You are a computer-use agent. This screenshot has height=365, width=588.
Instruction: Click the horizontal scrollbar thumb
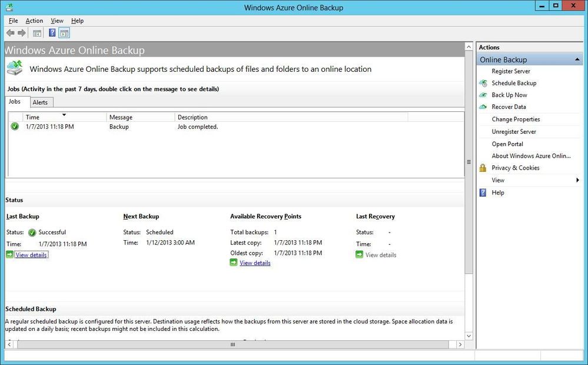coord(232,344)
